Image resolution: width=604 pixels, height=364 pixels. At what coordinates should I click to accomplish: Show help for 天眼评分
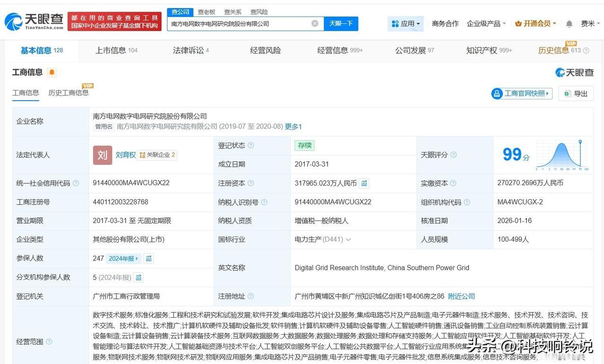click(454, 155)
